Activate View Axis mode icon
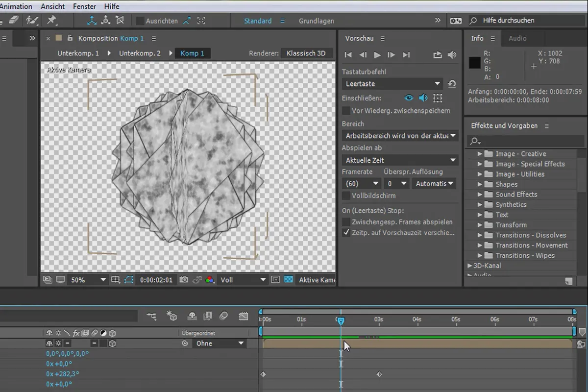 pos(120,21)
